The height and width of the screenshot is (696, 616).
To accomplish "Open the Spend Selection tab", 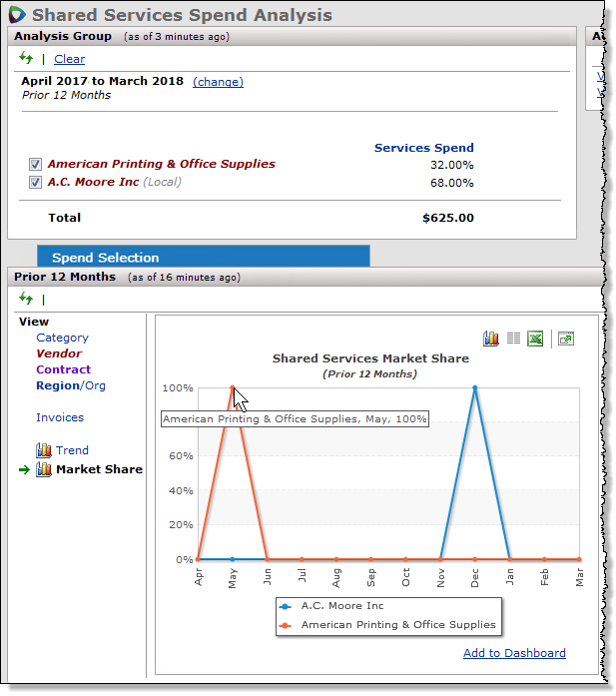I will 105,258.
